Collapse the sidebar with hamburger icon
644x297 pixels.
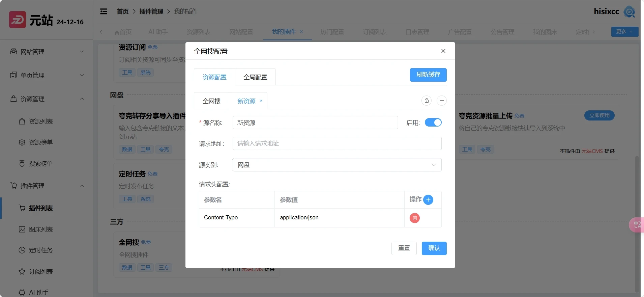104,11
